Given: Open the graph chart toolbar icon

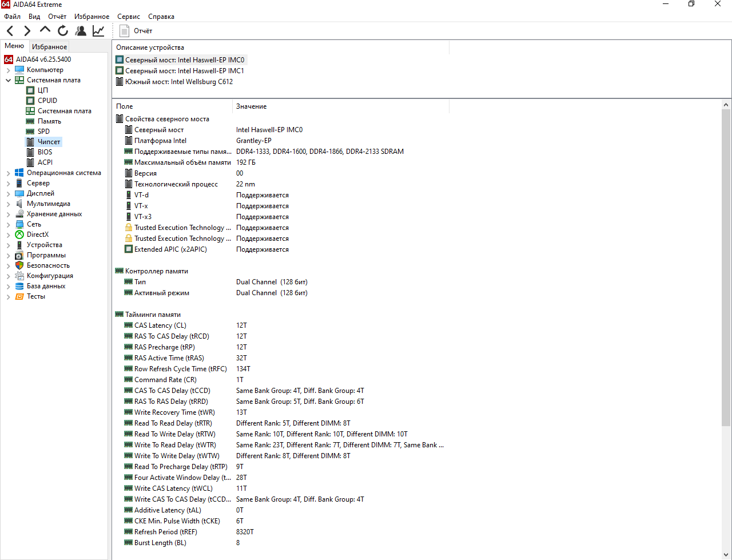Looking at the screenshot, I should coord(99,31).
